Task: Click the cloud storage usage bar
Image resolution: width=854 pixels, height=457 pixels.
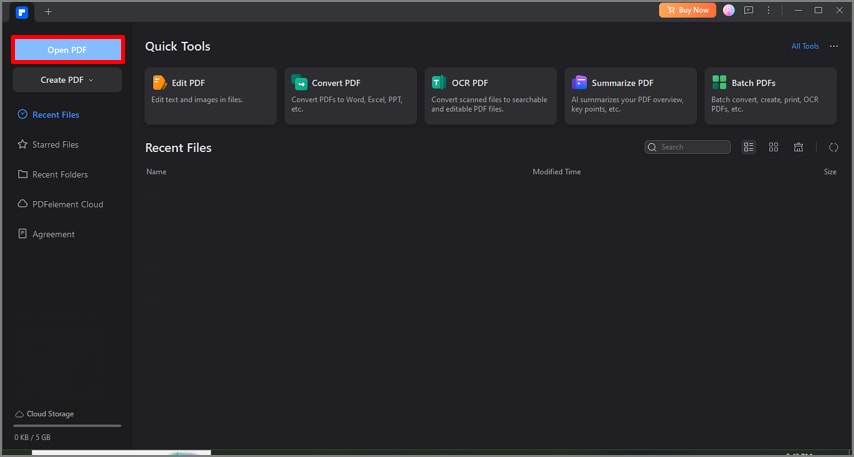Action: pyautogui.click(x=68, y=425)
